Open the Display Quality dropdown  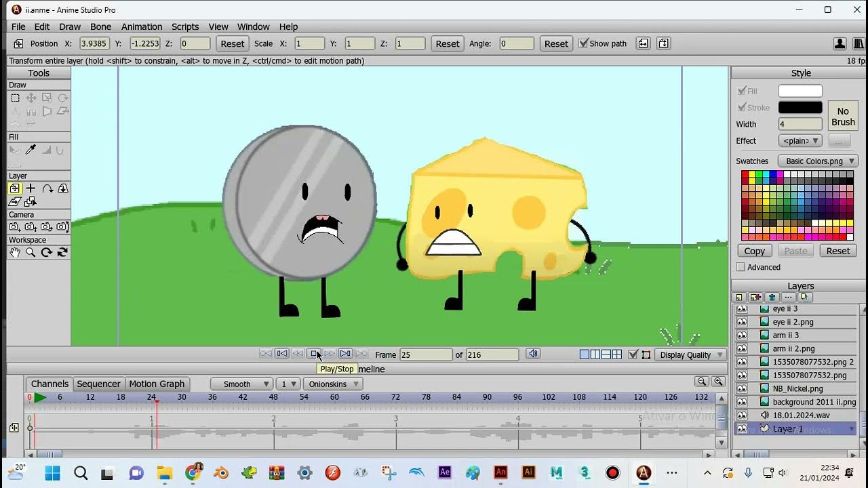point(692,354)
